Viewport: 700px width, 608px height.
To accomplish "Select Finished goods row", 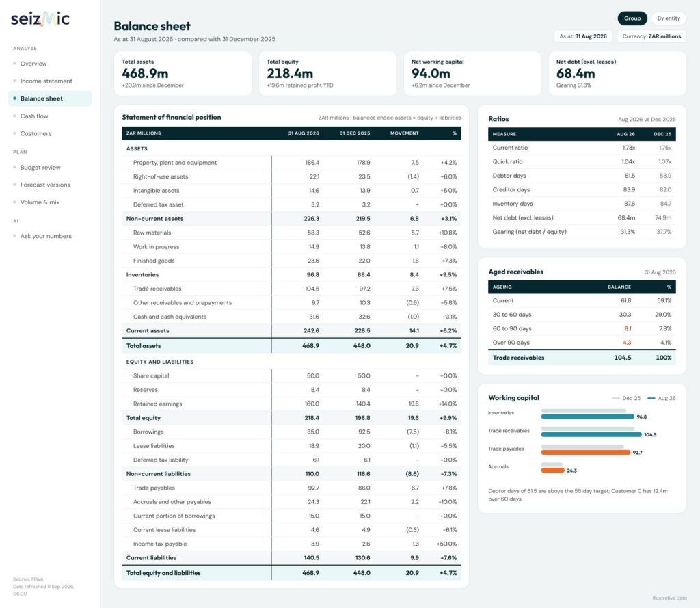I will 291,261.
